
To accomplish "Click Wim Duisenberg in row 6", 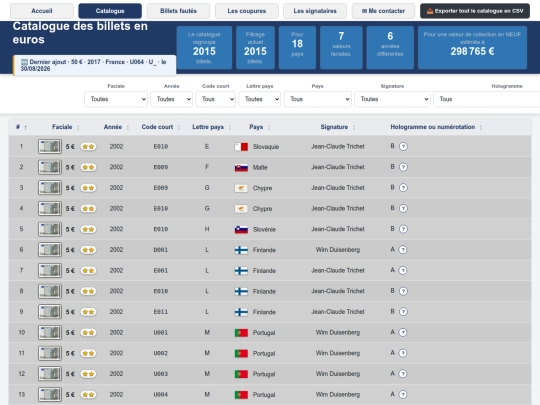I will click(x=338, y=250).
